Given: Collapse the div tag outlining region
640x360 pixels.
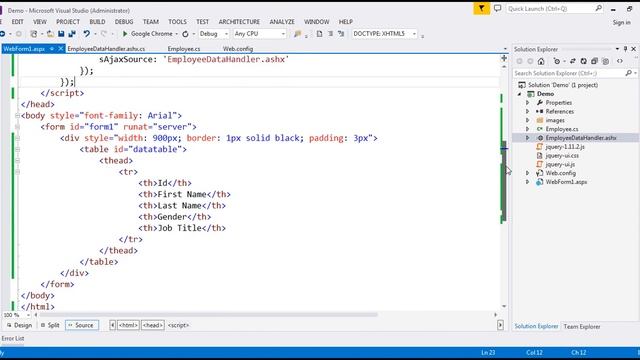Looking at the screenshot, I should [x=17, y=138].
